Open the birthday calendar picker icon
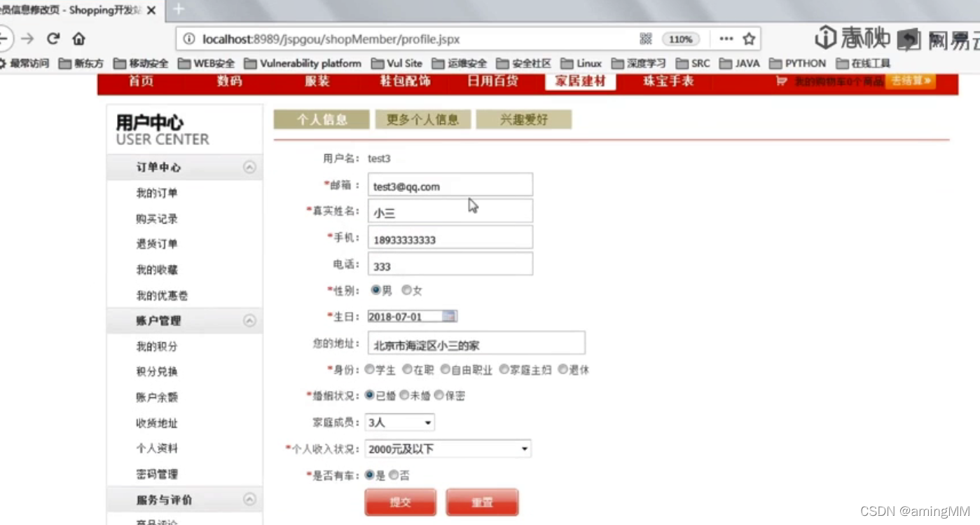This screenshot has height=525, width=980. 450,316
